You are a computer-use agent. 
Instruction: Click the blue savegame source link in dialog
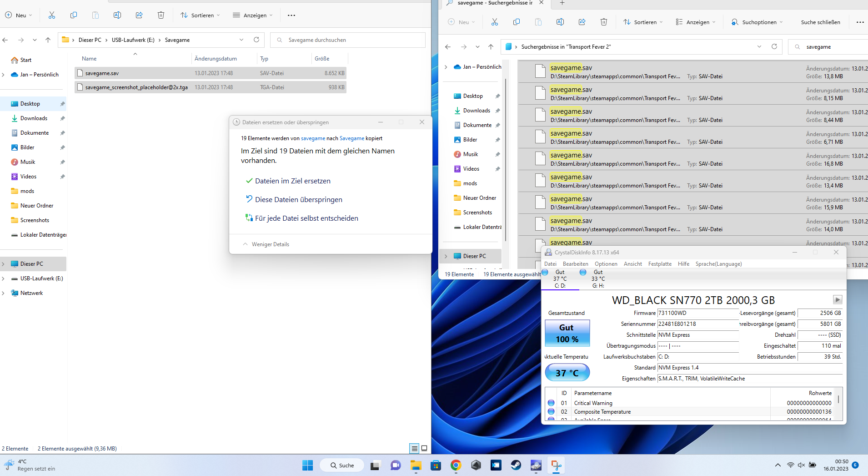click(x=313, y=138)
